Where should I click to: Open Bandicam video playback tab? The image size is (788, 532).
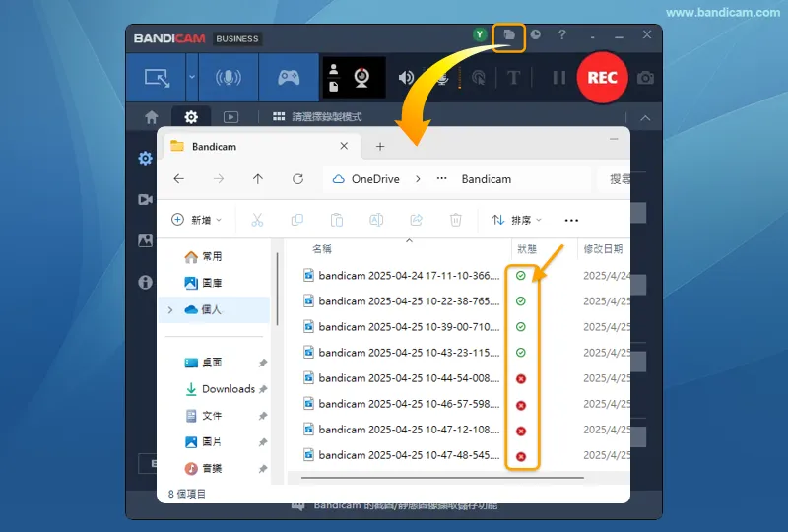click(x=230, y=117)
